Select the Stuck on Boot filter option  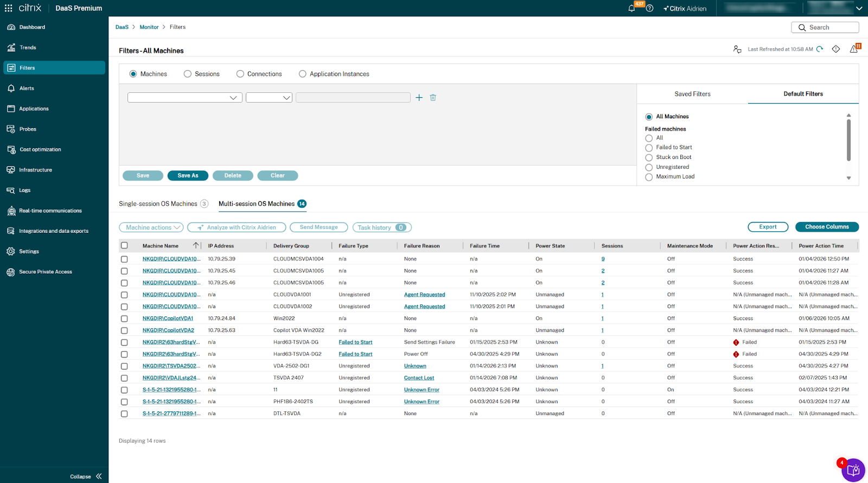point(649,157)
